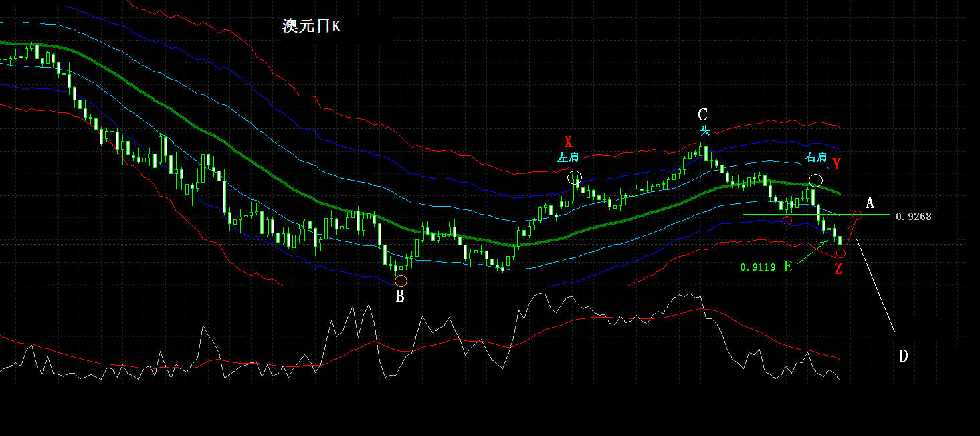
Task: Click the white circle marking the left shoulder
Action: point(575,178)
